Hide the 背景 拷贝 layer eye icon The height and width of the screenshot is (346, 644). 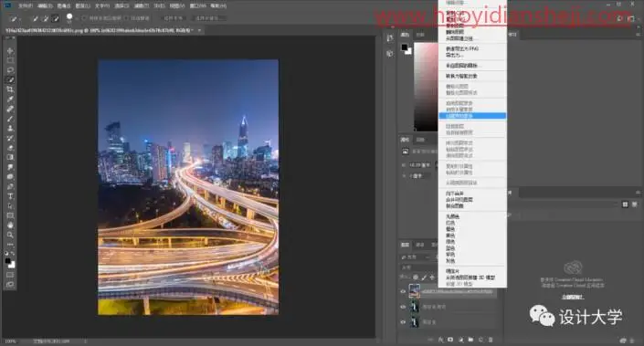pos(403,307)
